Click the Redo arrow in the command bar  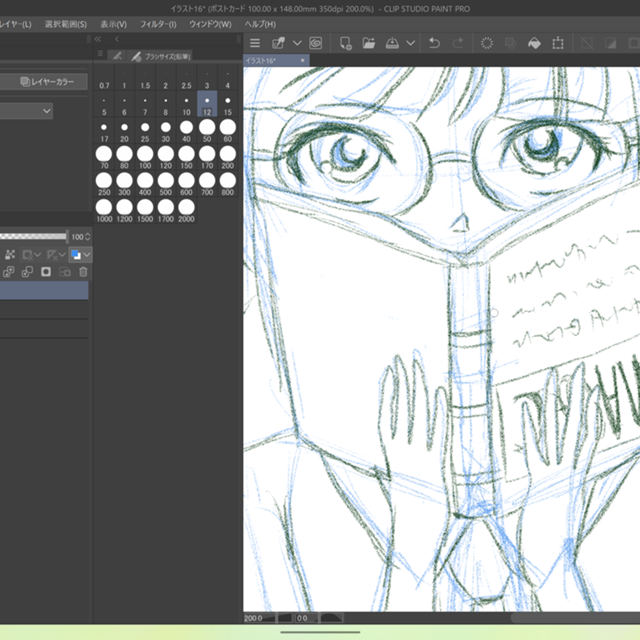[x=458, y=43]
